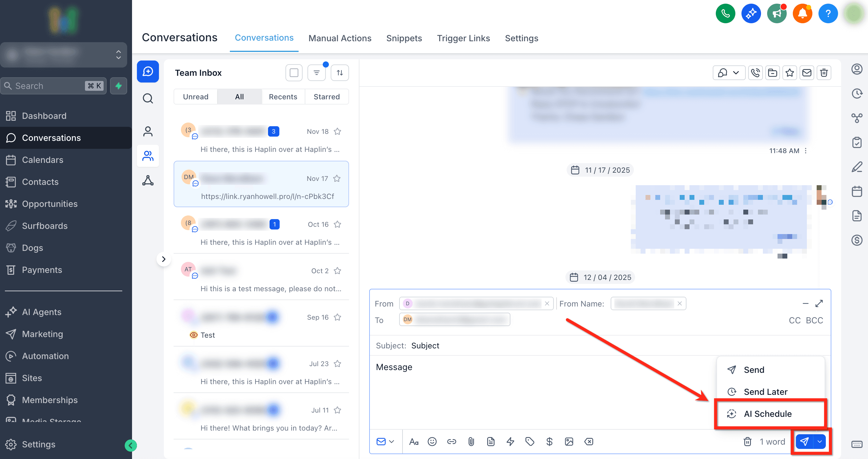Click the trash icon in conversation header

tap(824, 73)
